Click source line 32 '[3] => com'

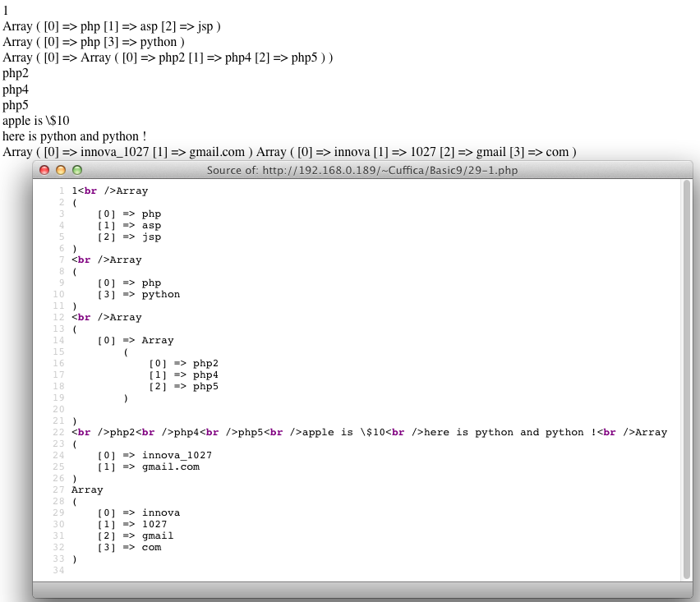(130, 548)
